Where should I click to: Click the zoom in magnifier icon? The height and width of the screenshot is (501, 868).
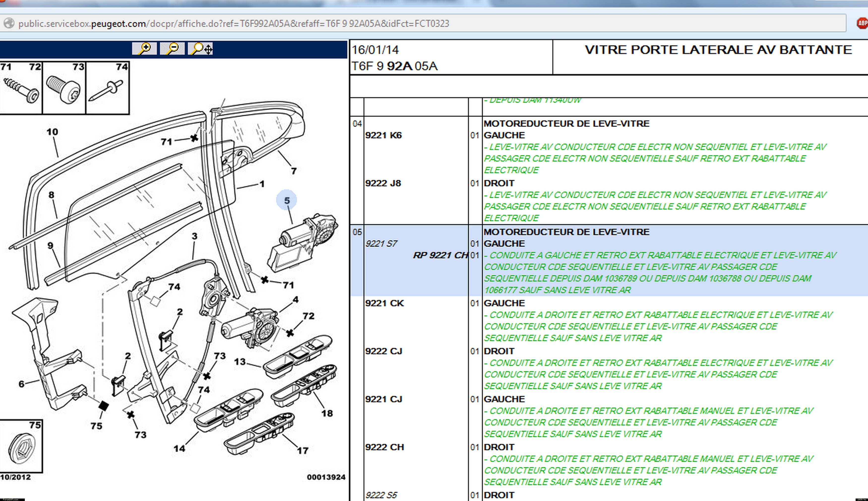pyautogui.click(x=144, y=49)
